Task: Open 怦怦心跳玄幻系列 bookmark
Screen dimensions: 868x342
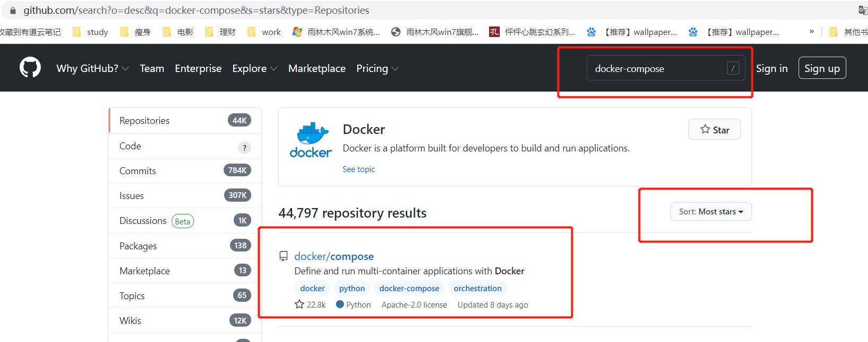Action: (532, 32)
